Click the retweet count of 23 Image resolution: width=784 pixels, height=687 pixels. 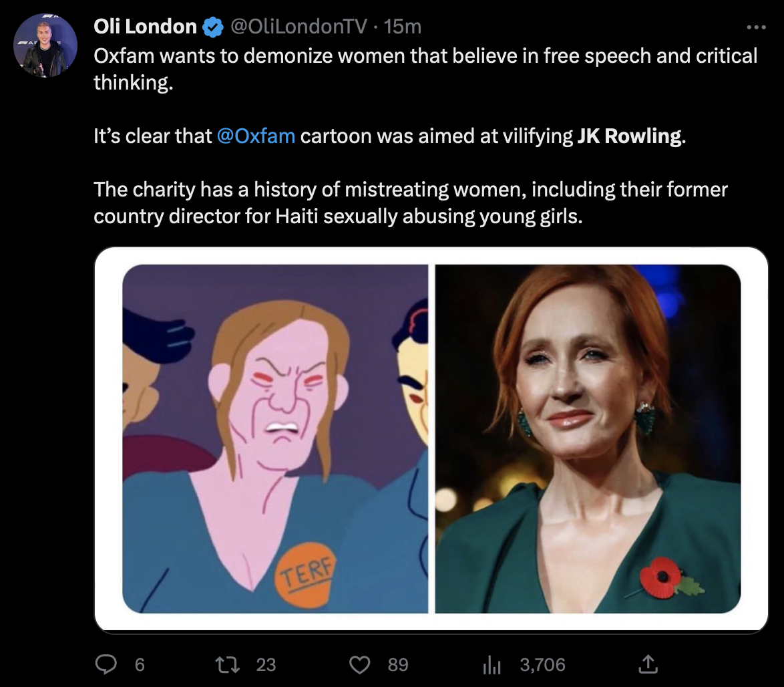pyautogui.click(x=266, y=664)
